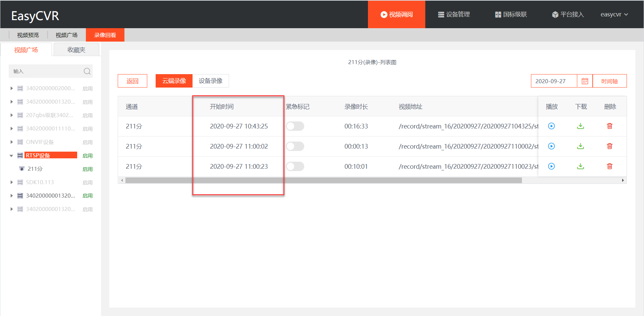Open the 国标级联 top menu
Image resolution: width=644 pixels, height=316 pixels.
pyautogui.click(x=511, y=14)
